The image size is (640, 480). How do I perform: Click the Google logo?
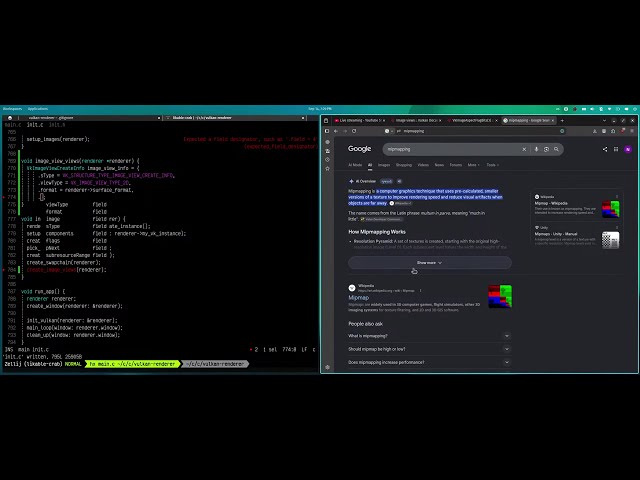360,149
